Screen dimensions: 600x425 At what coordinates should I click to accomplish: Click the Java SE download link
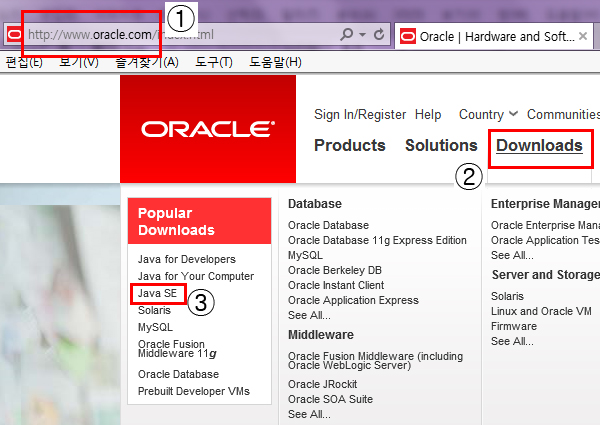coord(157,293)
